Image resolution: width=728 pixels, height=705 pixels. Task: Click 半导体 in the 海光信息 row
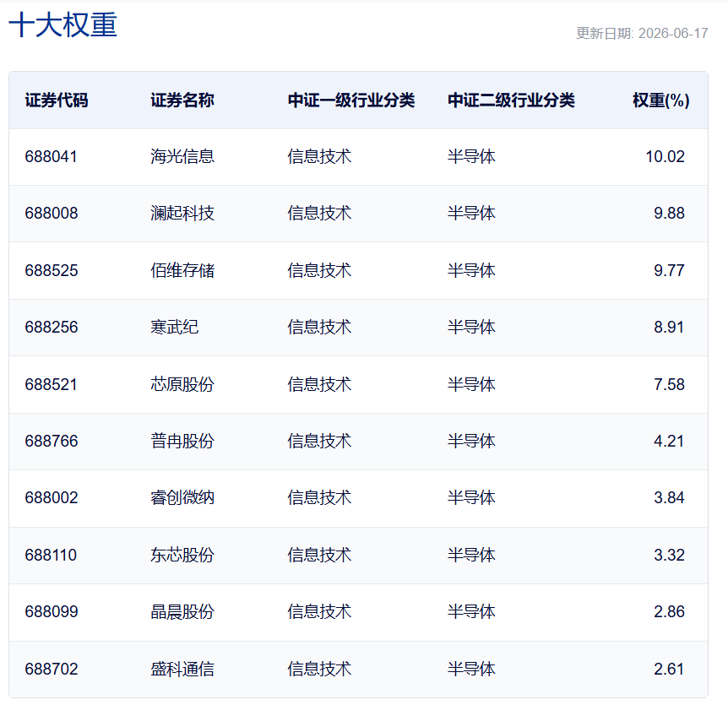pyautogui.click(x=471, y=156)
